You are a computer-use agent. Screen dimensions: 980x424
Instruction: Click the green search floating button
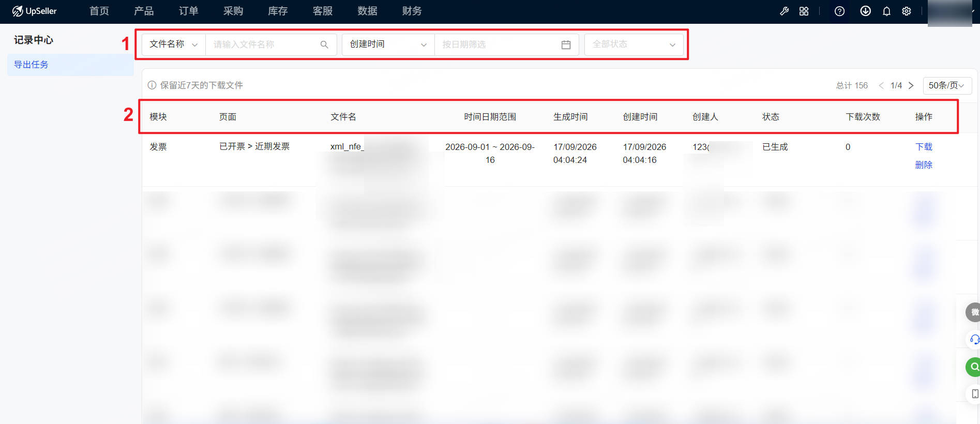point(974,367)
